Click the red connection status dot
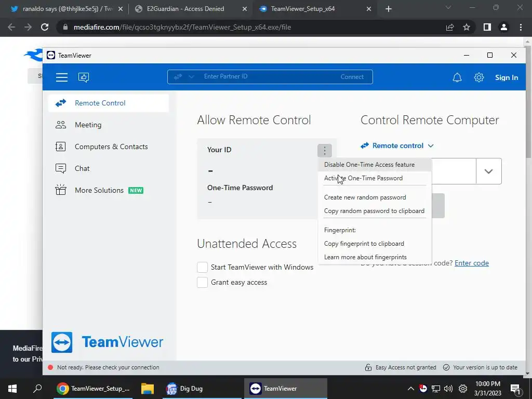Viewport: 532px width, 399px height. 50,367
